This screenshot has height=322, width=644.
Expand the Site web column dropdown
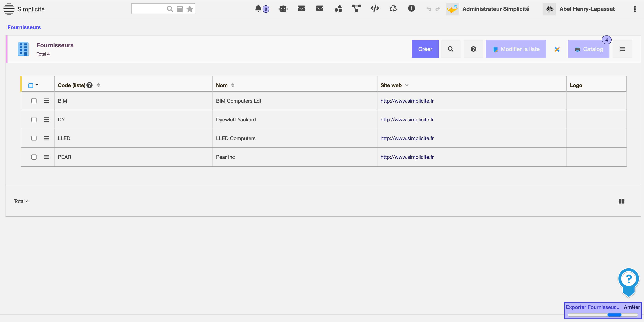pyautogui.click(x=407, y=85)
